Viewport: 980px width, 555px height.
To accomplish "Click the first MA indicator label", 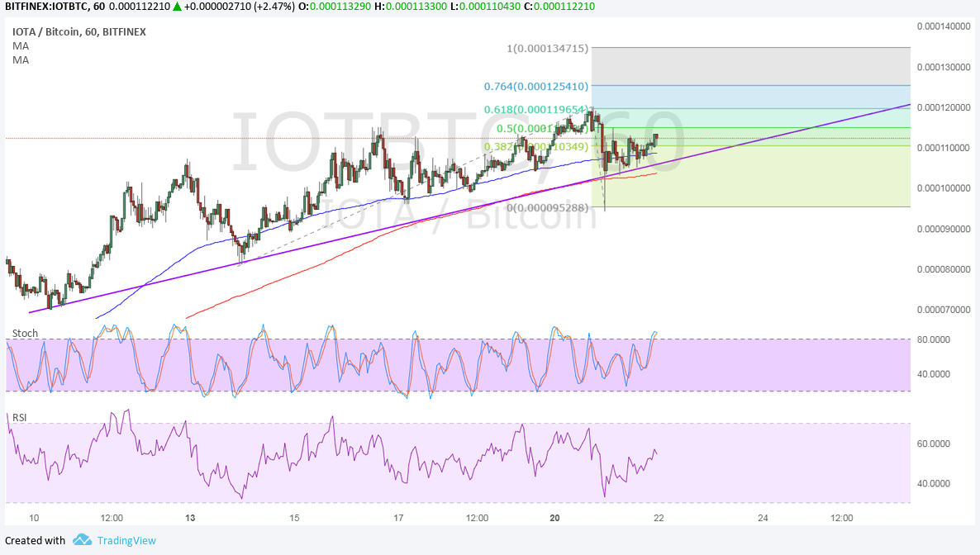I will click(21, 45).
